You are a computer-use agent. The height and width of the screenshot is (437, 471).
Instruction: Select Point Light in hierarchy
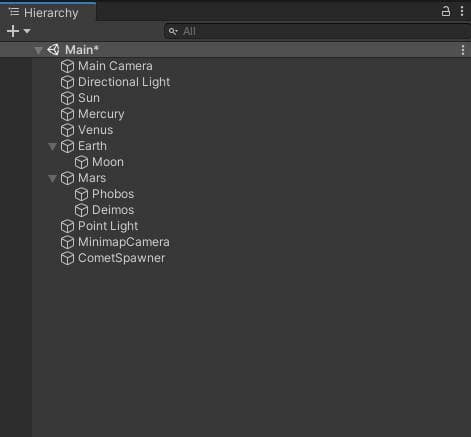point(108,226)
